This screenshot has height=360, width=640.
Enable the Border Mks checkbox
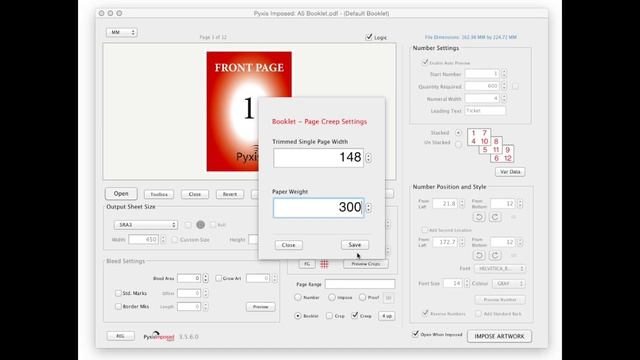pos(118,306)
